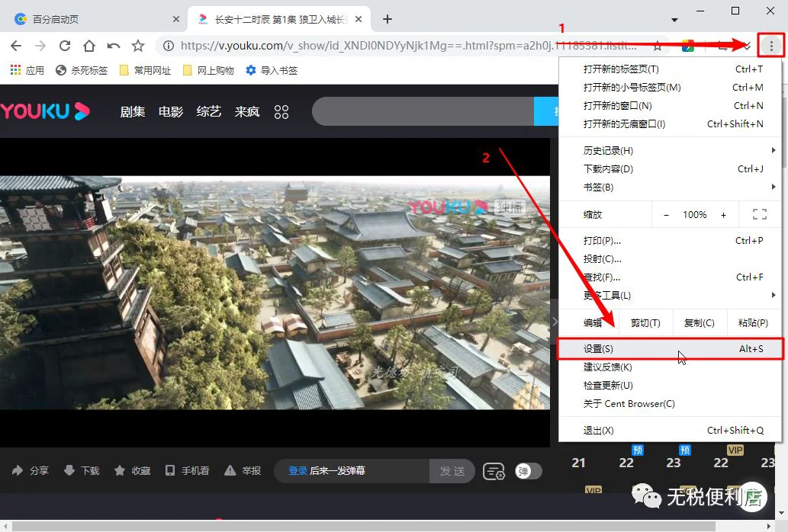Viewport: 788px width, 532px height.
Task: Close the 百分启动页 tab
Action: tap(176, 19)
